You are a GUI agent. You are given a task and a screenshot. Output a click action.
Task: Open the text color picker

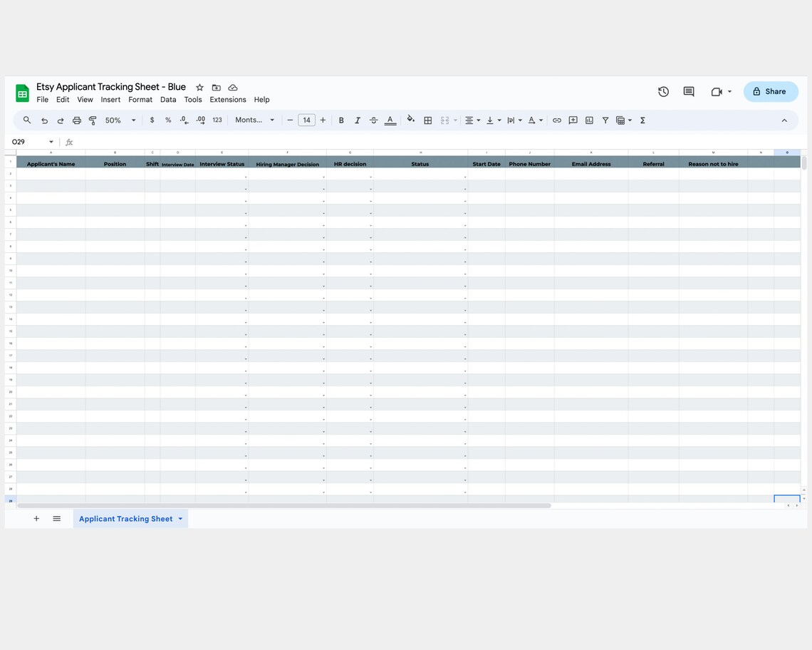(390, 120)
